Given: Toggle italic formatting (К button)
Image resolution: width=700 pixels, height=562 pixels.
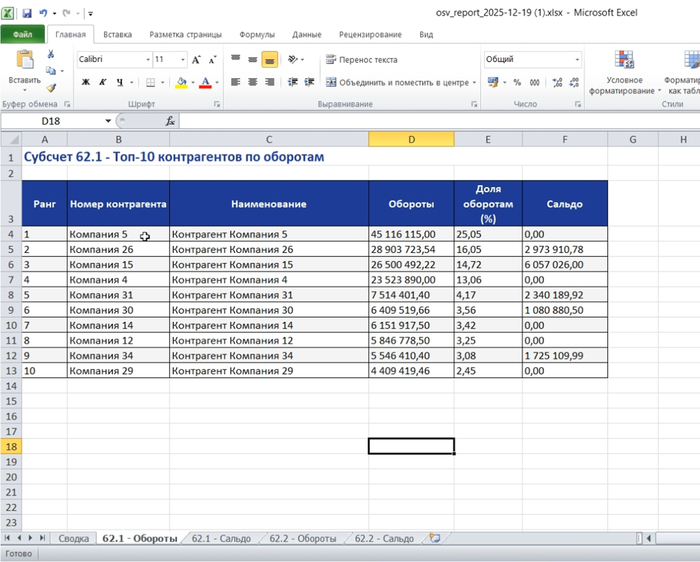Looking at the screenshot, I should coord(102,82).
